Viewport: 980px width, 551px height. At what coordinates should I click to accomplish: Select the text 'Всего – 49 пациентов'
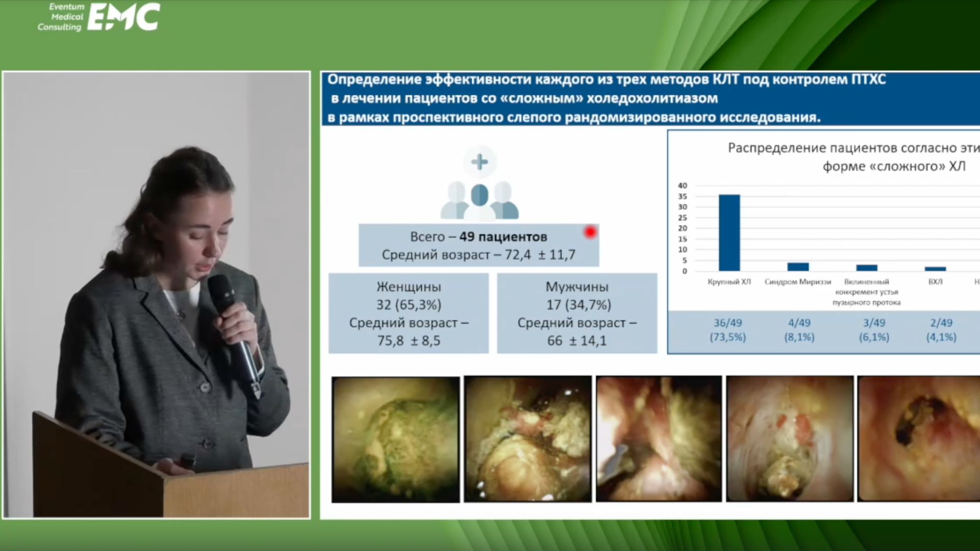479,237
